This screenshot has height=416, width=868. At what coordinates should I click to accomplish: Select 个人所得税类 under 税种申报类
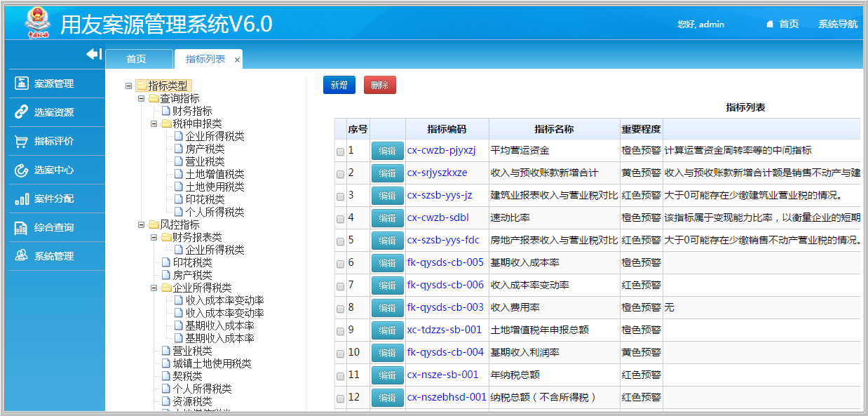point(215,212)
